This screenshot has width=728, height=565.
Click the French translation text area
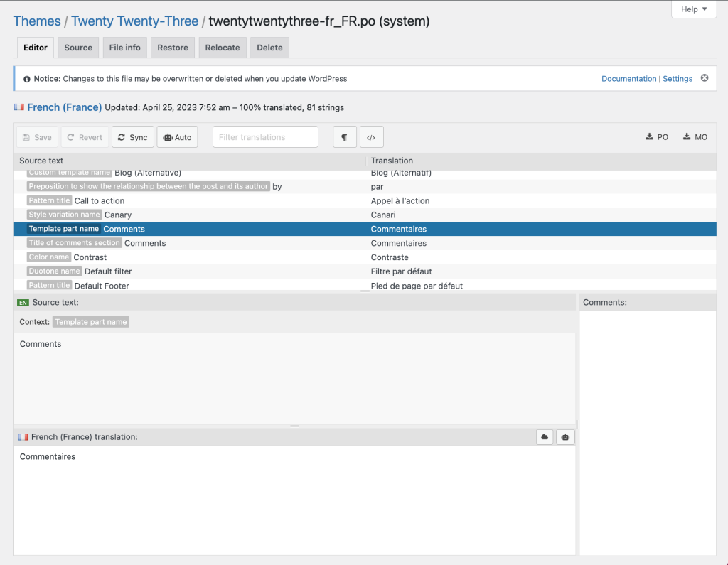[294, 500]
